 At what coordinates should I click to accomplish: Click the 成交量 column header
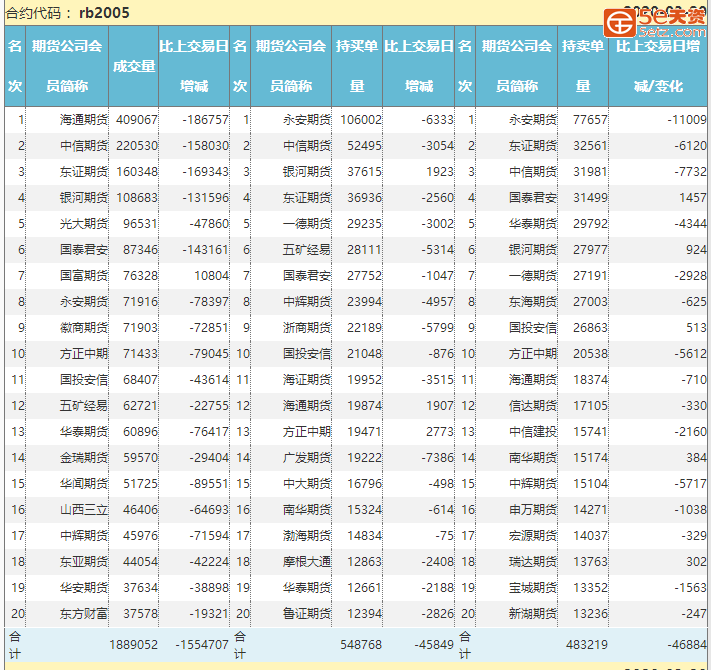coord(134,66)
